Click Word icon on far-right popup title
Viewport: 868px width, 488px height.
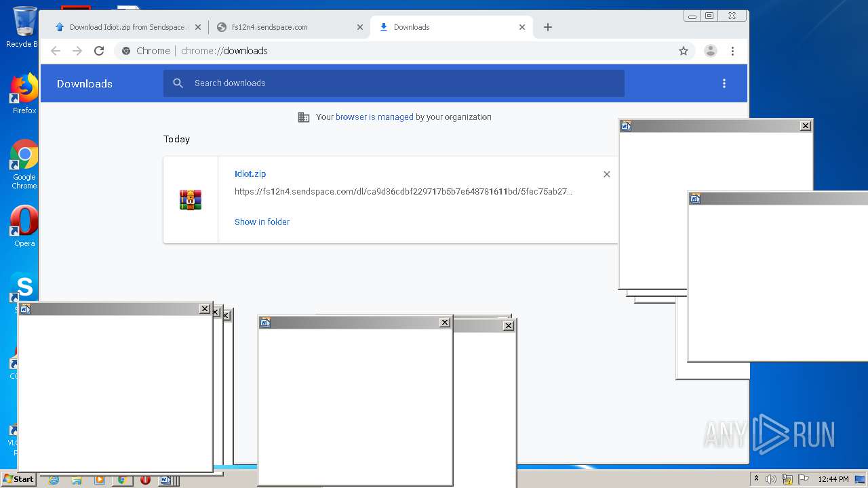695,199
